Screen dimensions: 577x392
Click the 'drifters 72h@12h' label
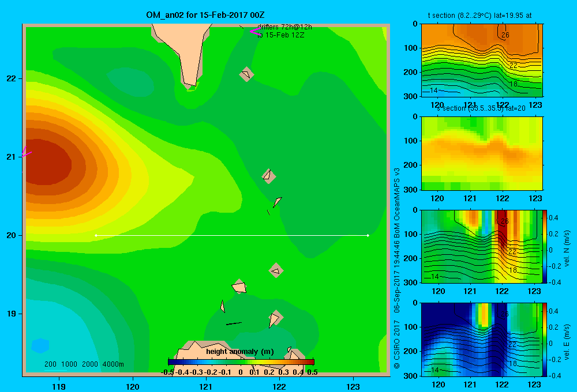pos(285,27)
